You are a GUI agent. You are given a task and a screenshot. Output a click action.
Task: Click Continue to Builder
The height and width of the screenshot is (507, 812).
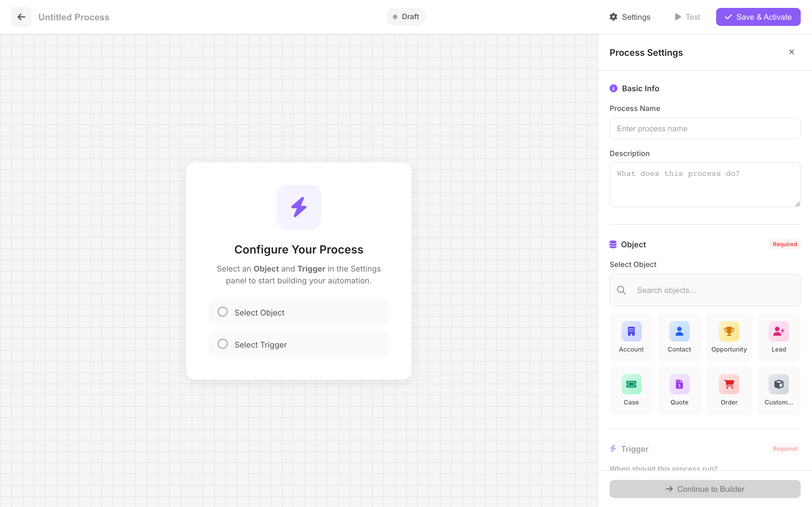705,489
